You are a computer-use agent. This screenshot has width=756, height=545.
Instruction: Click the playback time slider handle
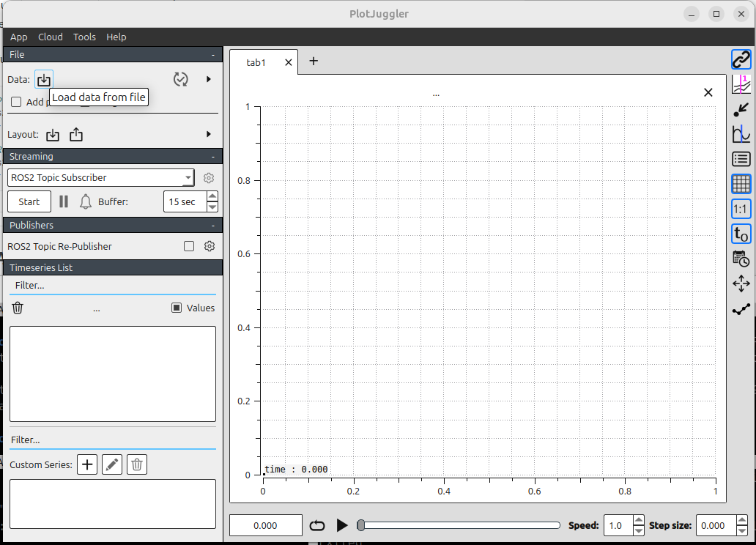pos(360,525)
